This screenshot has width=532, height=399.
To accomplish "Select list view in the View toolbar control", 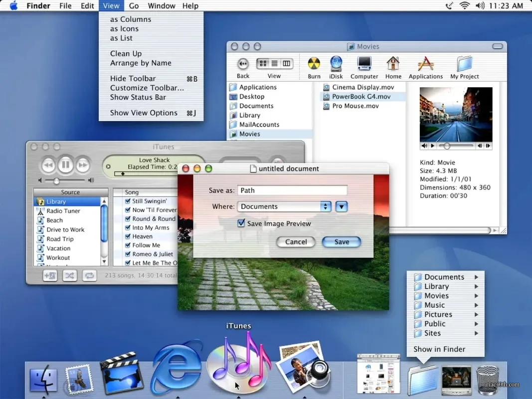I will pos(274,63).
